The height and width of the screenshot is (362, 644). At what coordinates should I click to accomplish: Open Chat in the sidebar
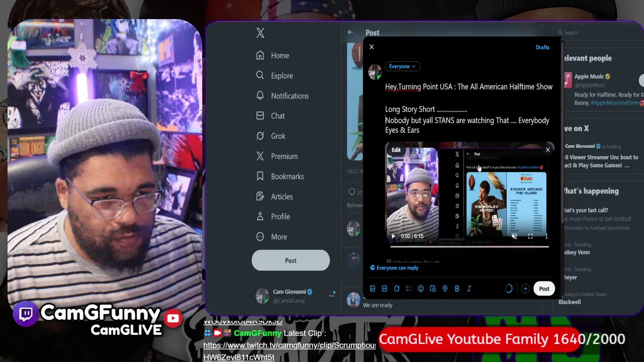[x=270, y=116]
